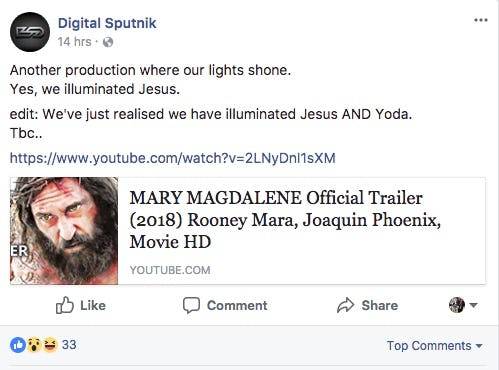This screenshot has width=499, height=370.
Task: Click the 33 reactions count
Action: point(69,345)
